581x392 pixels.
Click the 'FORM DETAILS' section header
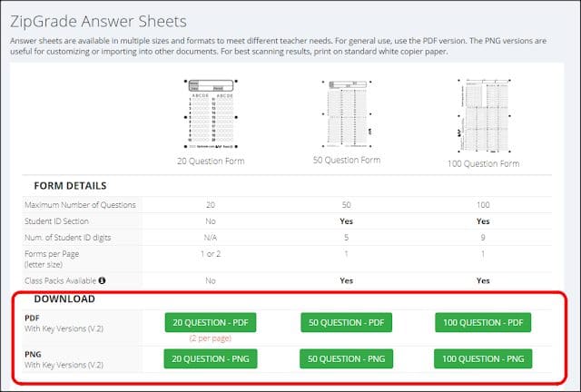coord(70,186)
